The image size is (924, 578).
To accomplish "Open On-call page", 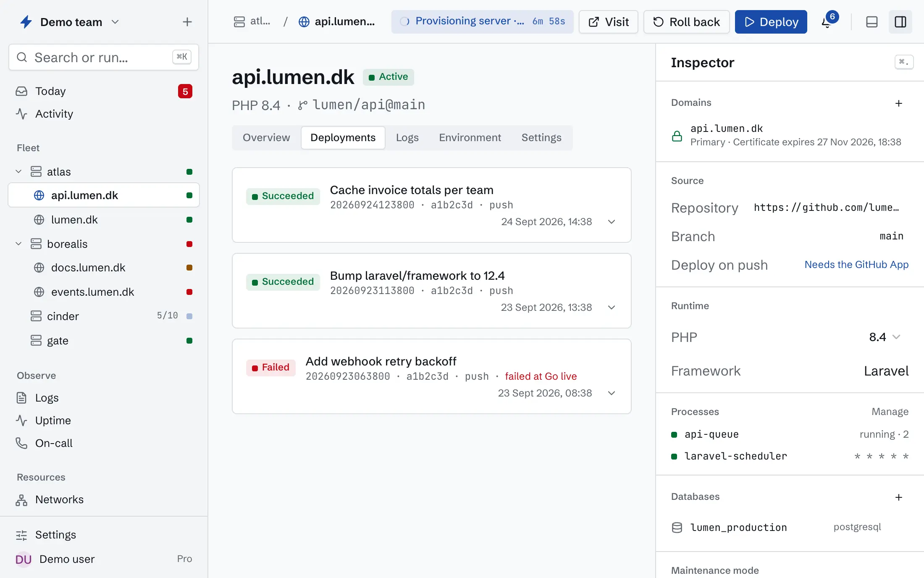I will [104, 443].
